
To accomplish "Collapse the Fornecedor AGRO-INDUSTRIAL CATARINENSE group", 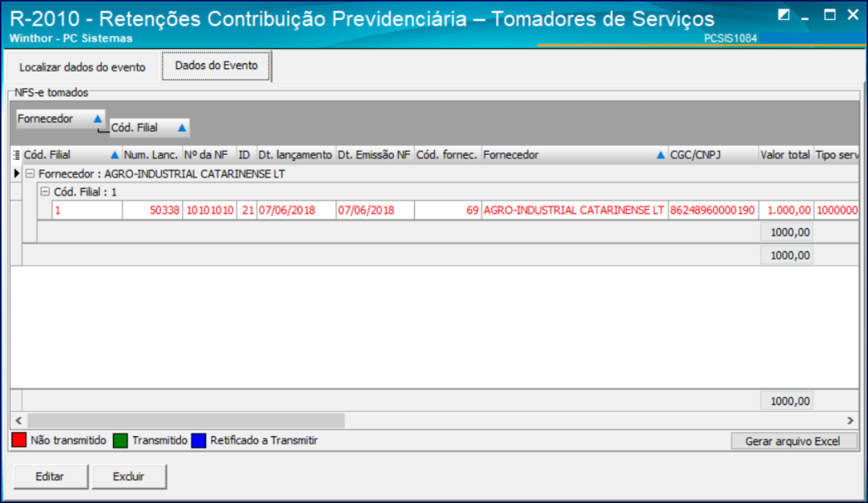I will tap(30, 174).
